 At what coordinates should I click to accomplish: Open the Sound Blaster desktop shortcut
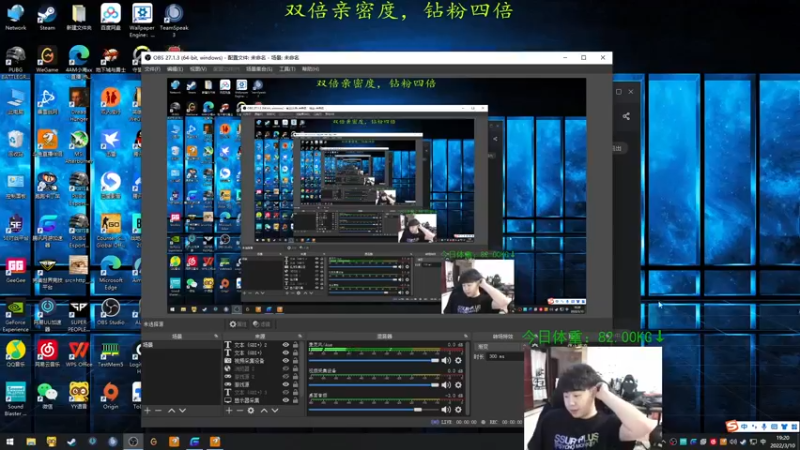[15, 399]
